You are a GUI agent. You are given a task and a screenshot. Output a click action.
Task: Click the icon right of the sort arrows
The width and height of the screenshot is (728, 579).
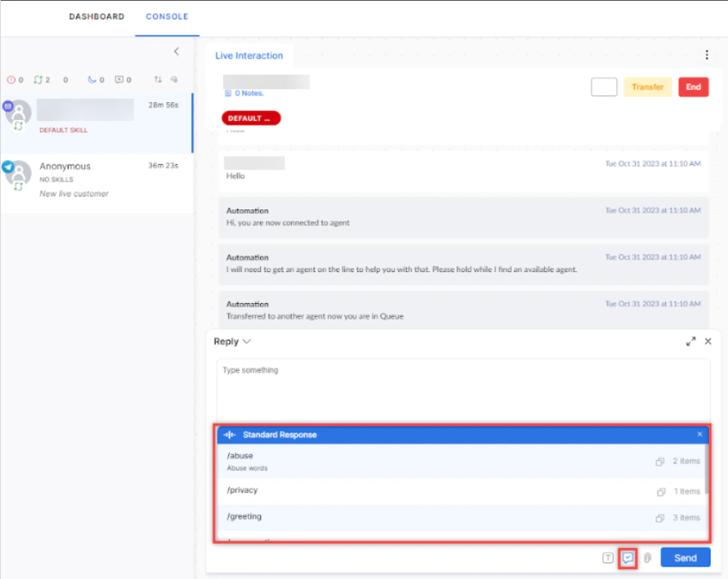pos(174,80)
